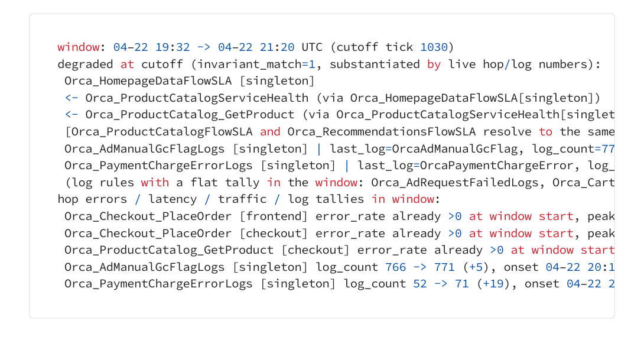Viewport: 644px width, 343px height.
Task: Select the "UTC" timezone text
Action: 312,47
